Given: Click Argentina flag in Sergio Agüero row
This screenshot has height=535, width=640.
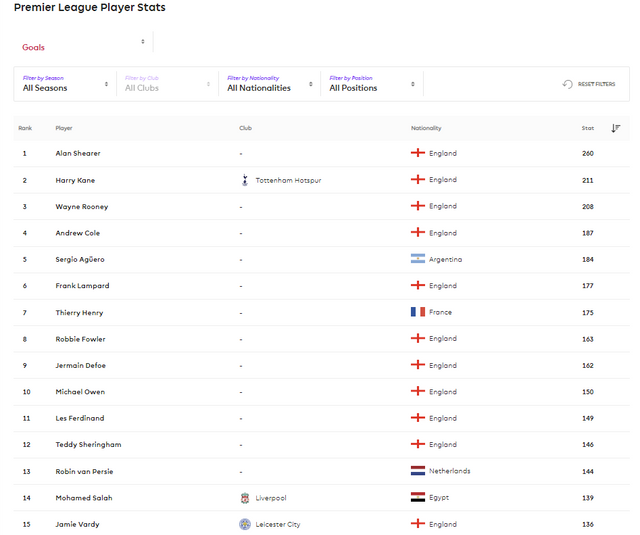Looking at the screenshot, I should [418, 259].
